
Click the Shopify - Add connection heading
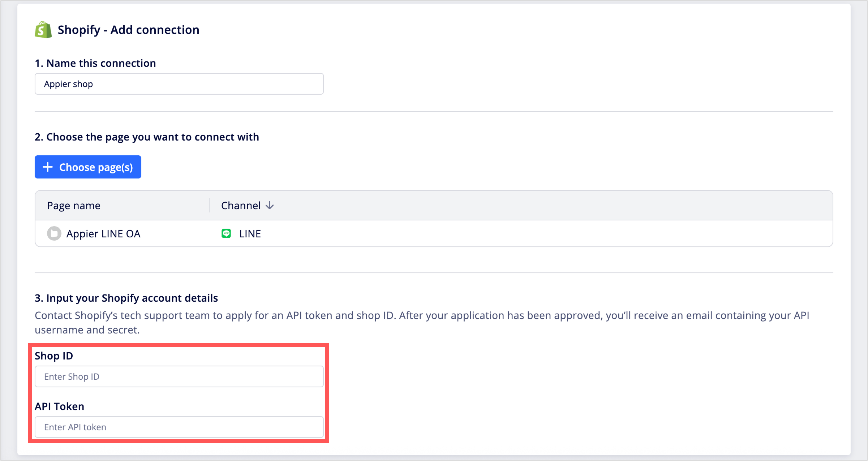(x=128, y=30)
